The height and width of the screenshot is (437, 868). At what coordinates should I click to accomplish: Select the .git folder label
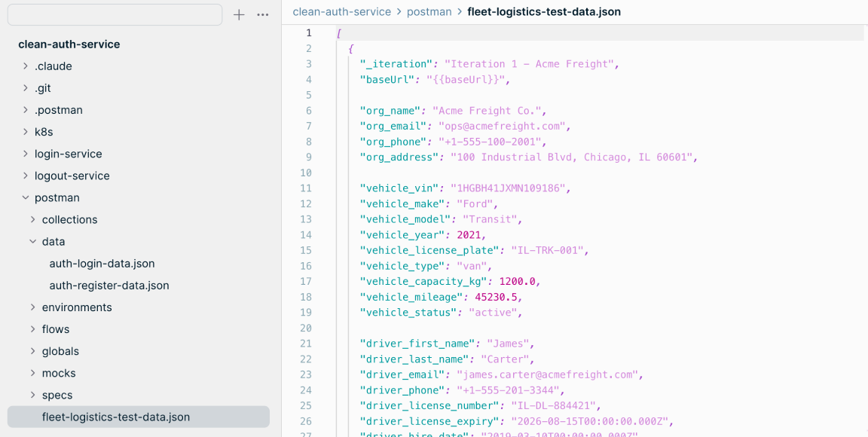(x=43, y=88)
